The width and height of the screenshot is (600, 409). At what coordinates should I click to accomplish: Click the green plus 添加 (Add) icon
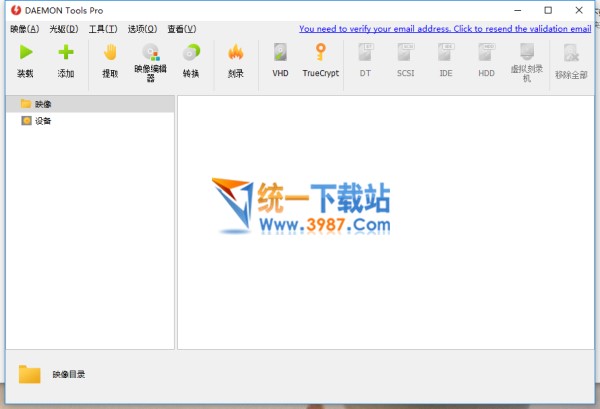point(66,53)
